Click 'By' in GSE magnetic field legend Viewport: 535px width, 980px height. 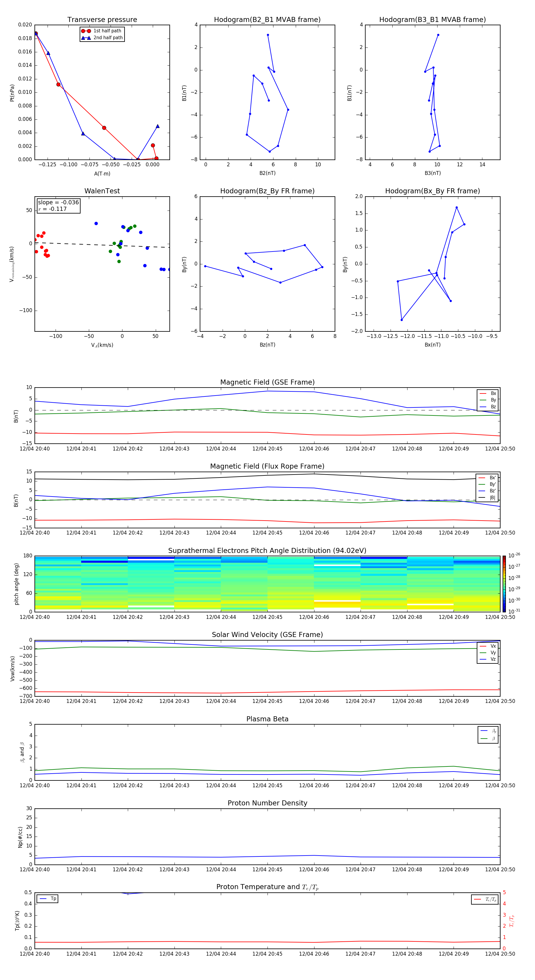pyautogui.click(x=488, y=400)
